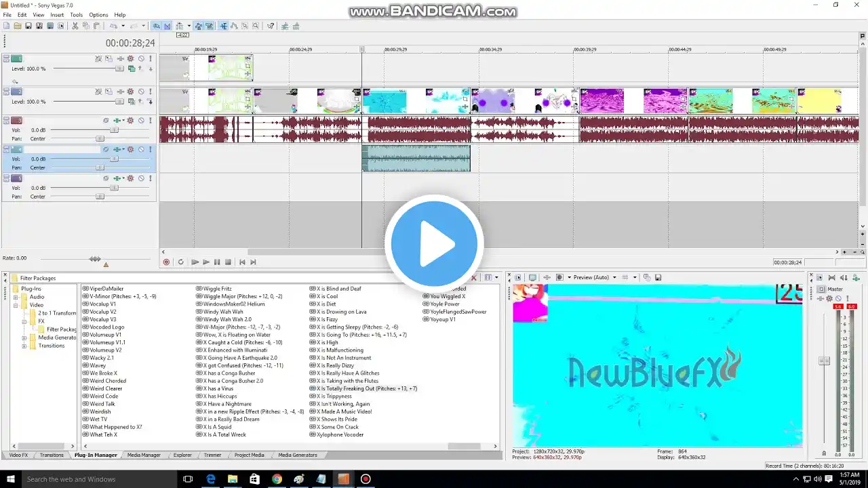Mute video track 1
The height and width of the screenshot is (488, 868).
[x=141, y=59]
